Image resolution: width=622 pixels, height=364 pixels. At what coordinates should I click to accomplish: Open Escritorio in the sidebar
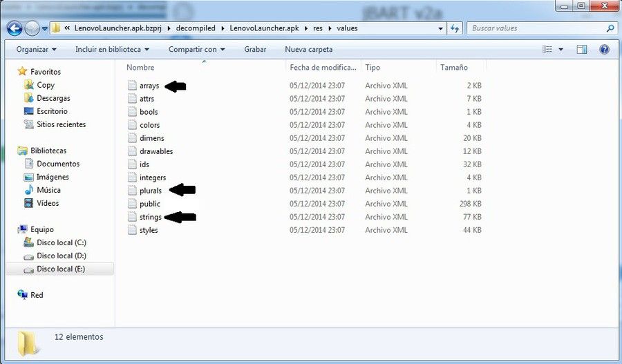click(x=52, y=111)
